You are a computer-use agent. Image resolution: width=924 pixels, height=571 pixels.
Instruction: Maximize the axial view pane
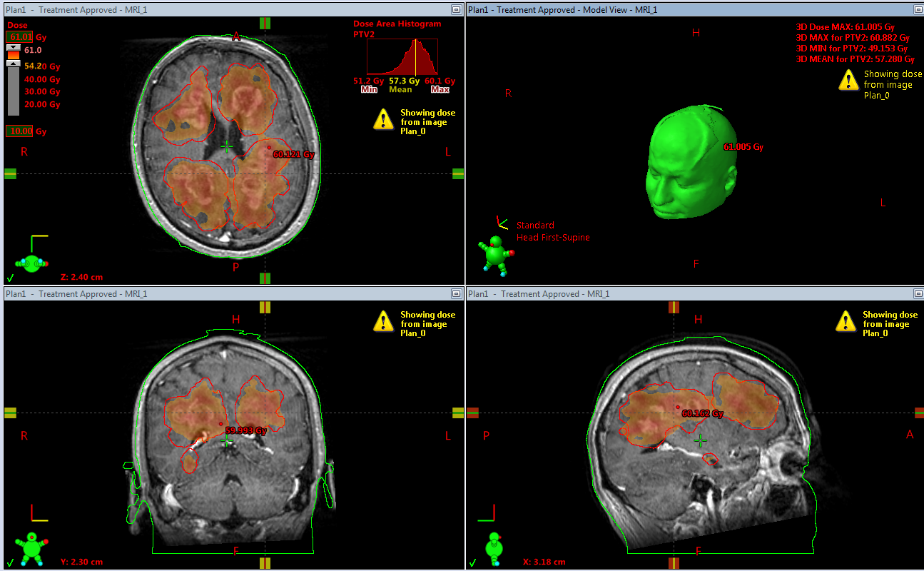tap(456, 9)
